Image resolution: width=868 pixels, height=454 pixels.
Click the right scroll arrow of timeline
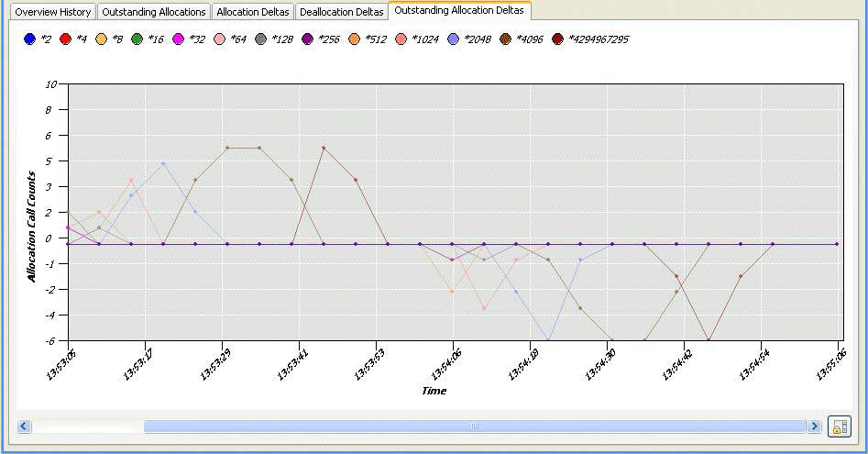tap(813, 426)
